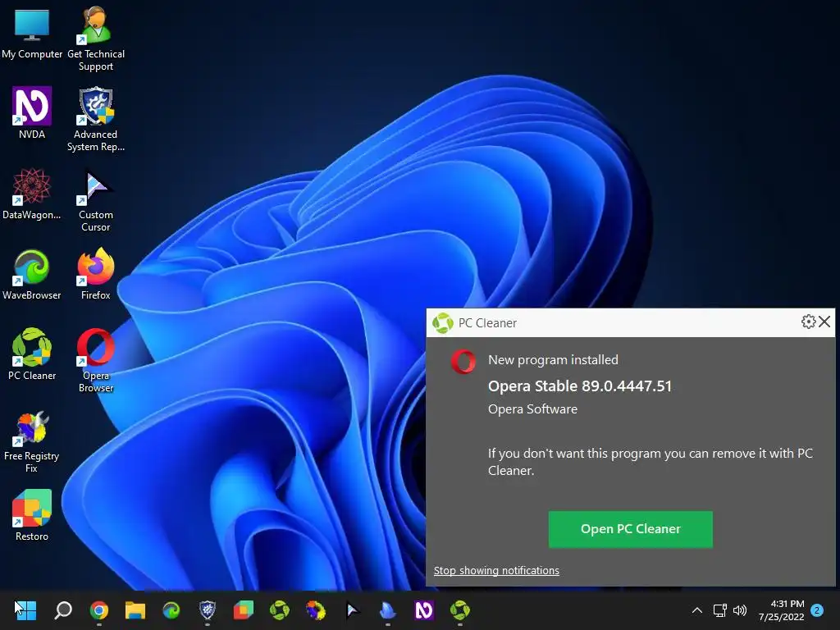840x630 pixels.
Task: Select the Custom Cursor desktop icon
Action: 95,200
